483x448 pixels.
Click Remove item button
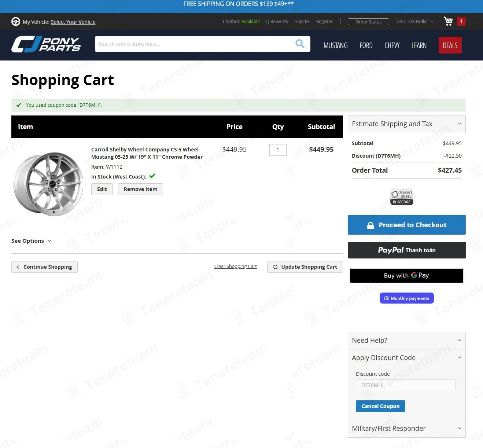coord(140,189)
